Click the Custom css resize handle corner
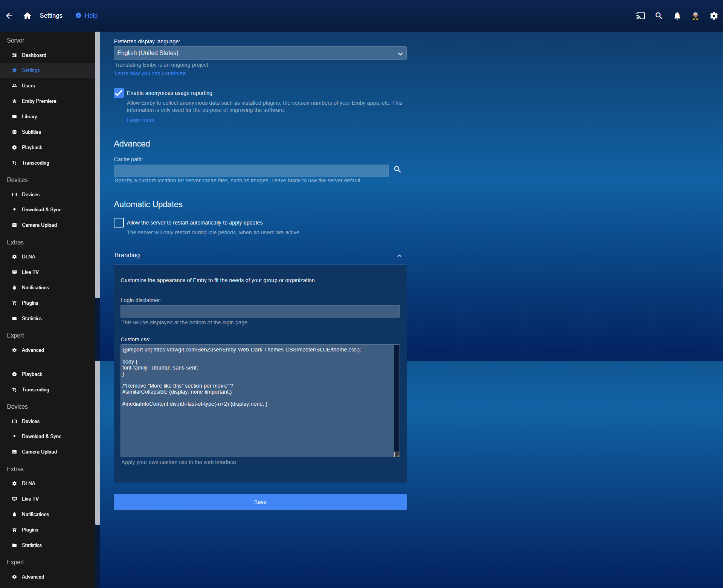Viewport: 723px width, 588px height. pos(397,454)
